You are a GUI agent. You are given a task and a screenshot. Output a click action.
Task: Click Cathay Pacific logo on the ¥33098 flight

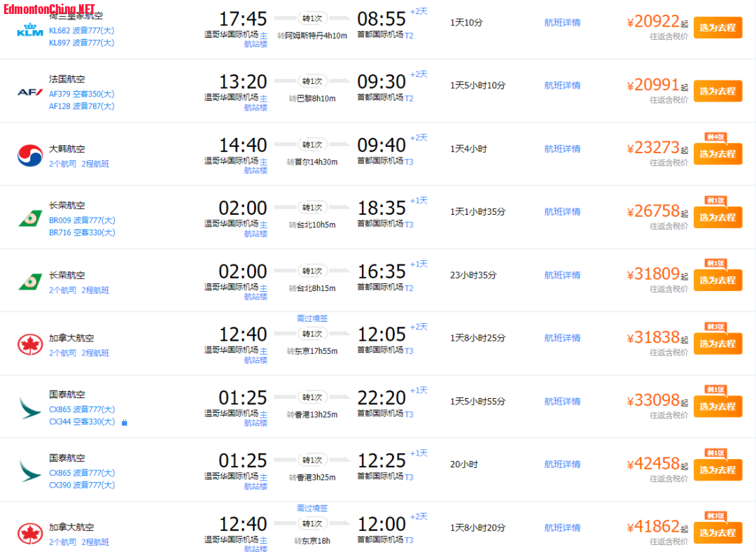pos(30,407)
